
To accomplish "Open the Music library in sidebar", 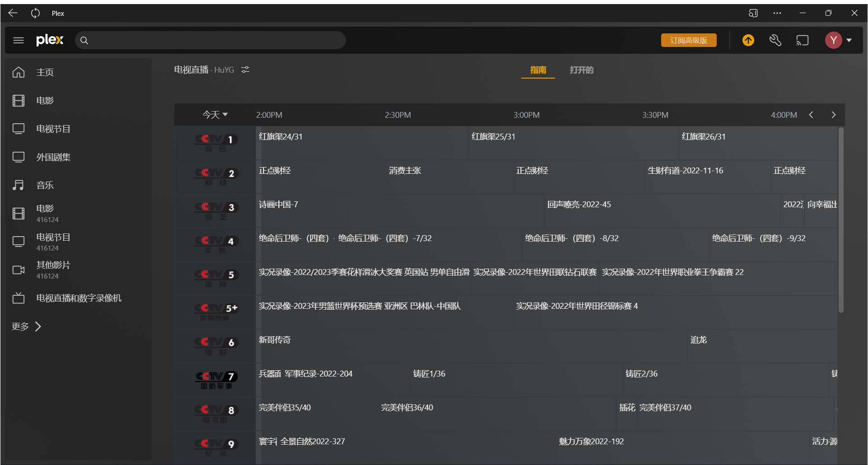I will click(45, 185).
